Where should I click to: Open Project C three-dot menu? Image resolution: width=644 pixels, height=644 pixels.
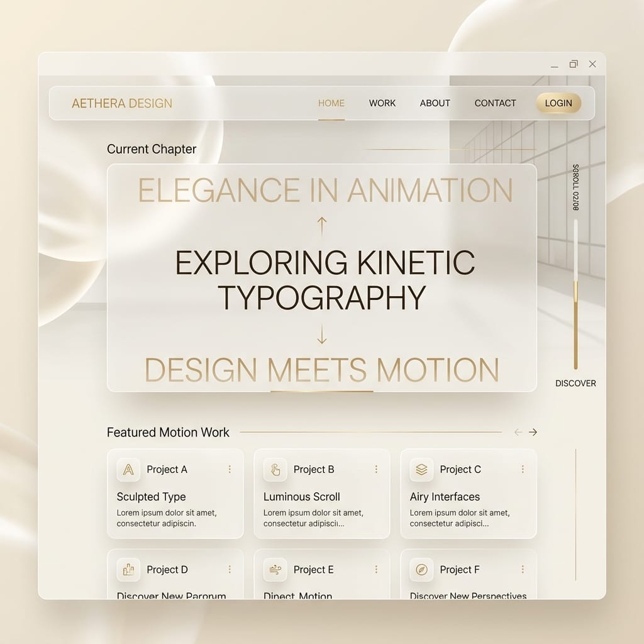tap(523, 469)
